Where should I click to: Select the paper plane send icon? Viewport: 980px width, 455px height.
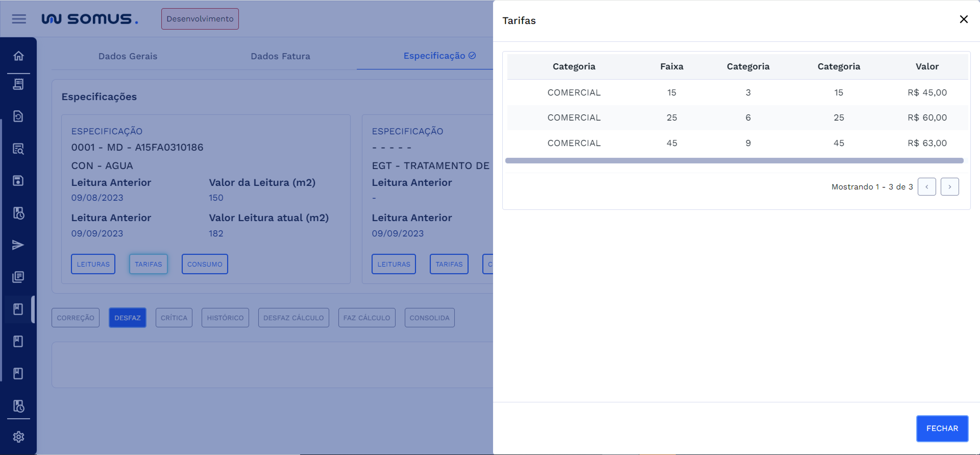[x=18, y=245]
